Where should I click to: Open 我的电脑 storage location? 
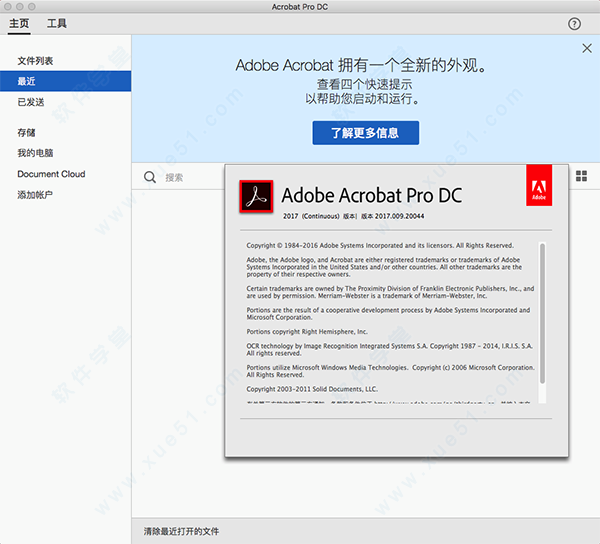pos(35,153)
